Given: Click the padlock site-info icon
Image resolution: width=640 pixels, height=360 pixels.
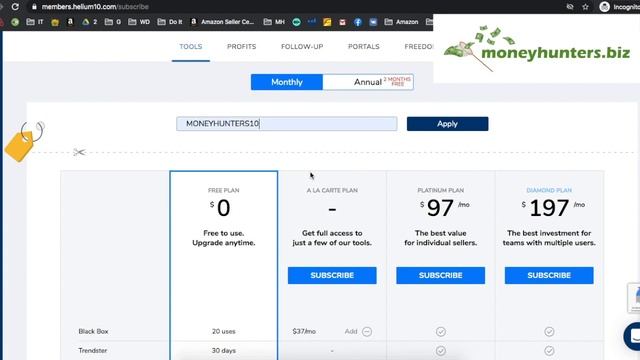Looking at the screenshot, I should click(34, 7).
